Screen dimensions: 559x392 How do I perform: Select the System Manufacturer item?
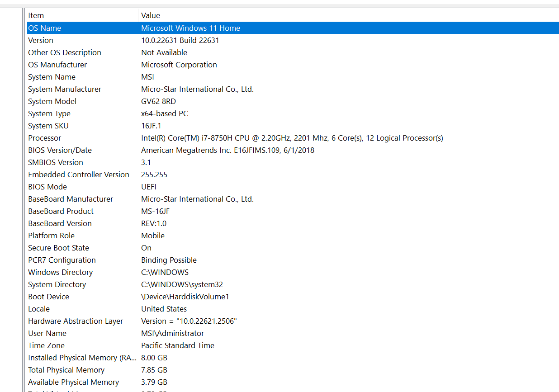click(x=65, y=89)
